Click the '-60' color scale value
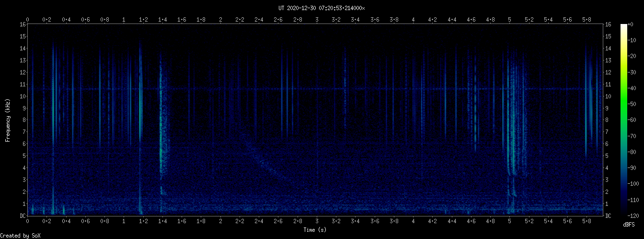This screenshot has height=239, width=644. (x=632, y=120)
